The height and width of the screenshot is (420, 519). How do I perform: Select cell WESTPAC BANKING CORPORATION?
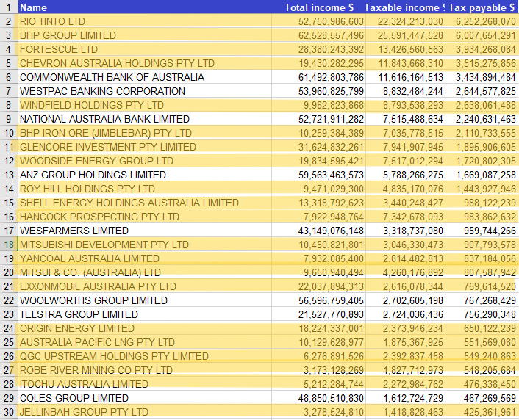point(145,91)
